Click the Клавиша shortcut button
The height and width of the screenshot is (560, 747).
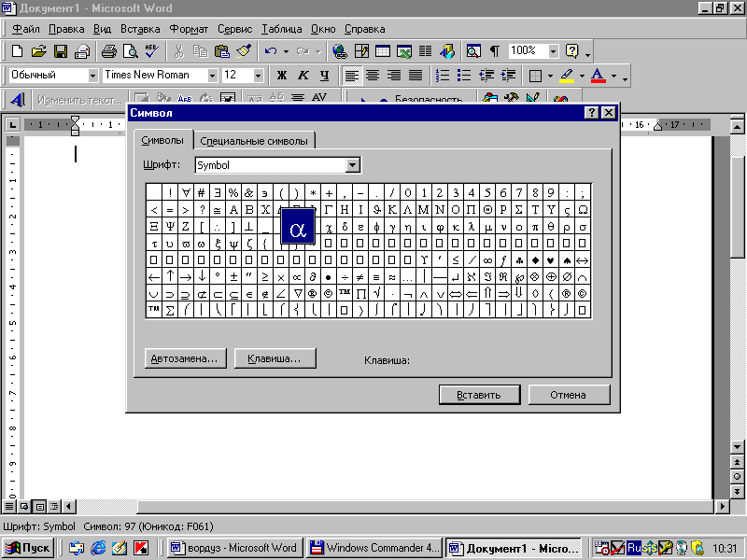pos(275,358)
